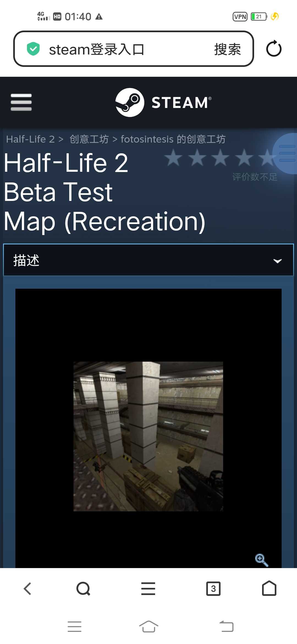Go back with browser back arrow
The height and width of the screenshot is (644, 297).
28,589
